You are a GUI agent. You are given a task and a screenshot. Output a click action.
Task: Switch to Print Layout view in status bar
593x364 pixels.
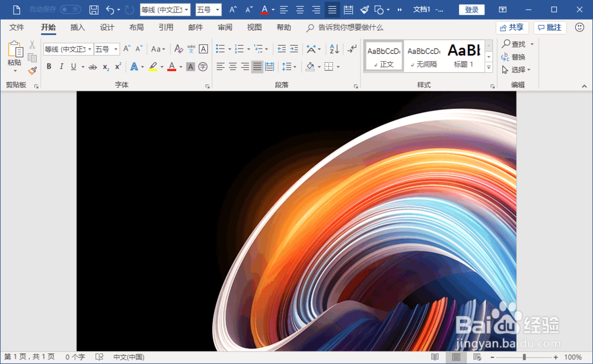click(456, 357)
